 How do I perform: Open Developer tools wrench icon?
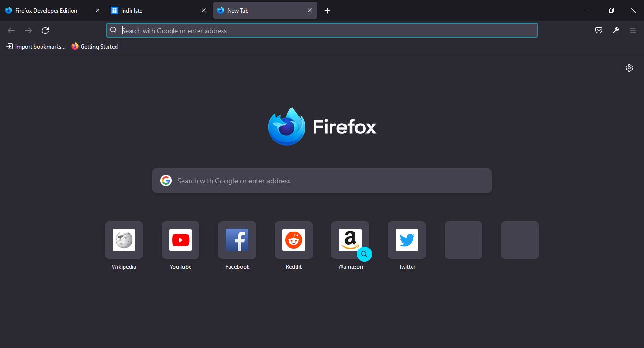tap(616, 31)
